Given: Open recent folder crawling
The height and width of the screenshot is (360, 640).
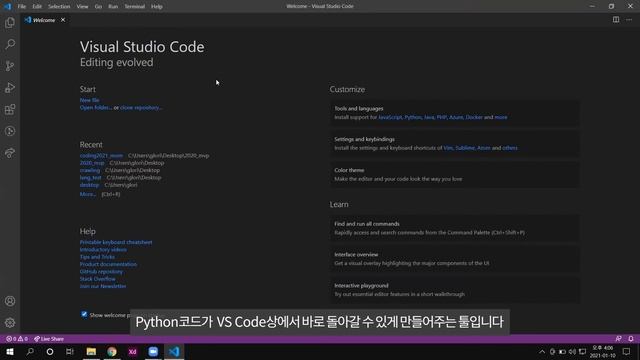Looking at the screenshot, I should pos(90,170).
